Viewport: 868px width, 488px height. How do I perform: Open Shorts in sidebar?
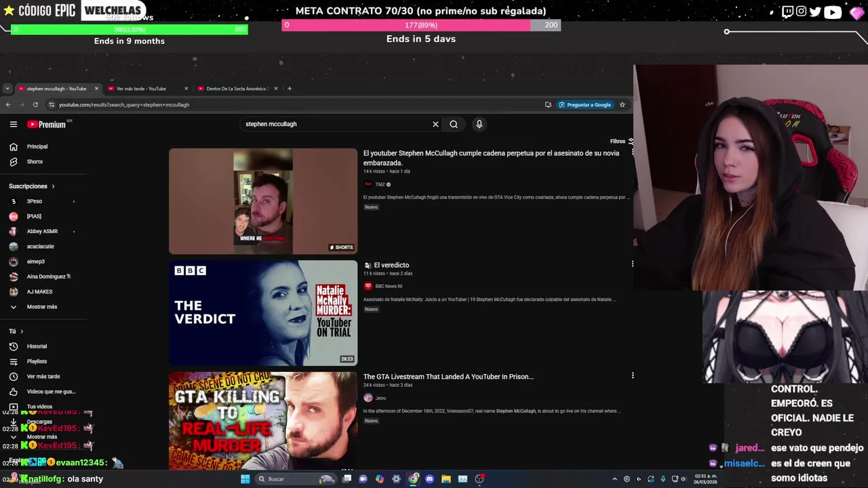tap(35, 162)
